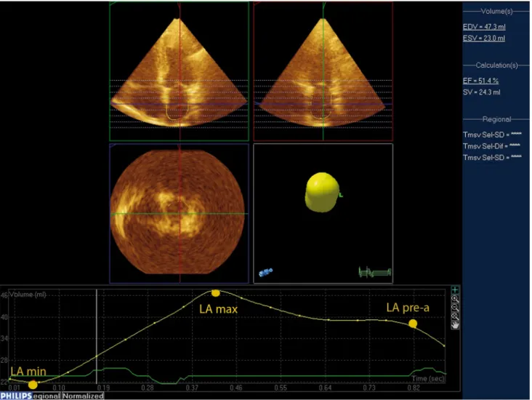Select the yellow 3D left atrium shell model
Image resolution: width=532 pixels, height=400 pixels.
tap(322, 192)
